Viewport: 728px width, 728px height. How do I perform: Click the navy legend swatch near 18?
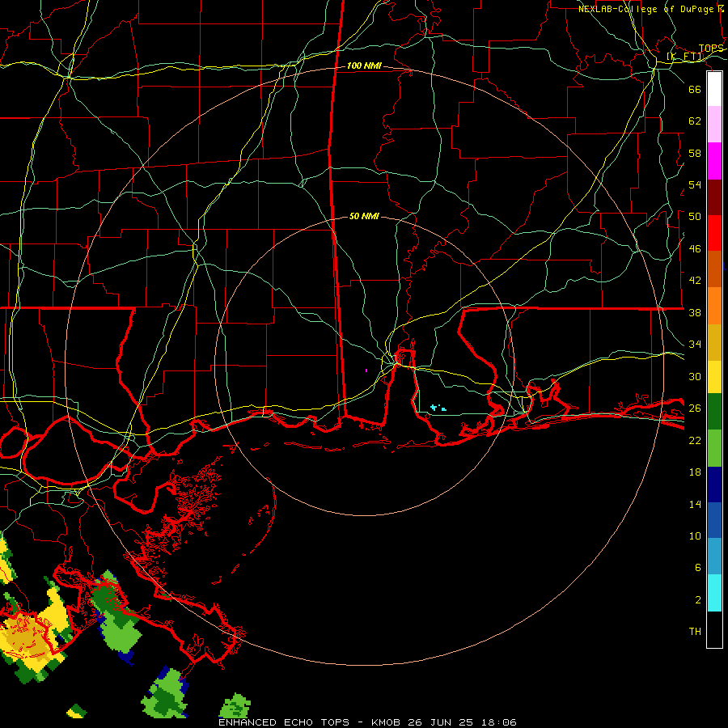(x=714, y=485)
